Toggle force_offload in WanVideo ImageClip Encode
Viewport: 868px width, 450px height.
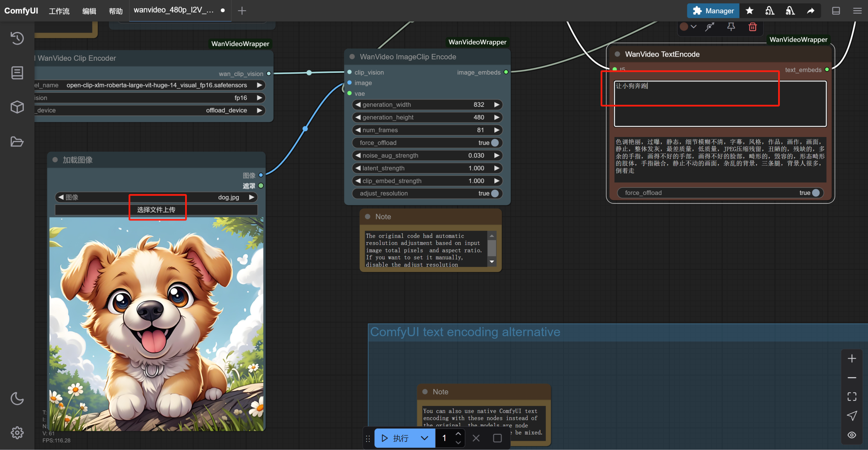pyautogui.click(x=495, y=143)
